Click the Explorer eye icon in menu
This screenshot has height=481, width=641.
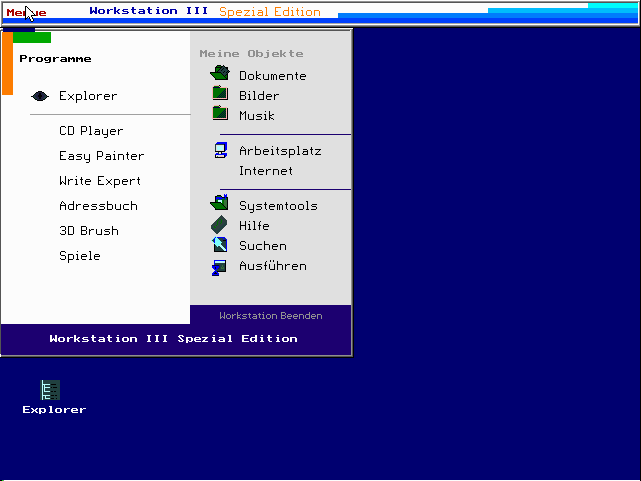[40, 96]
